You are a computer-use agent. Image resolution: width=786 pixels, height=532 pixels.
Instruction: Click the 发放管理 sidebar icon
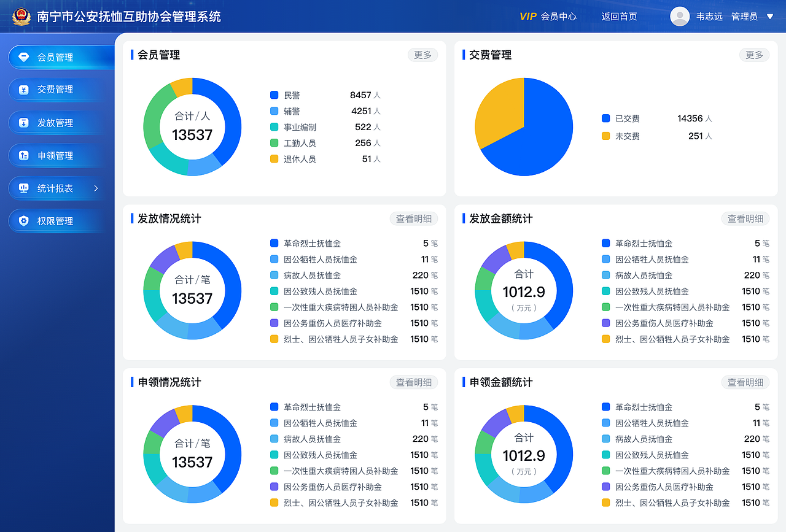pos(25,122)
